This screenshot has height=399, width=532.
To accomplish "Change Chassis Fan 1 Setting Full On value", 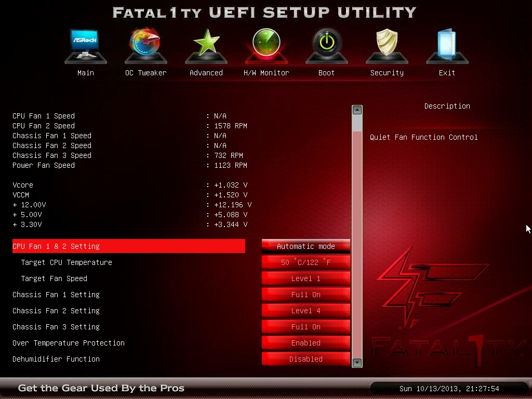I will click(305, 295).
